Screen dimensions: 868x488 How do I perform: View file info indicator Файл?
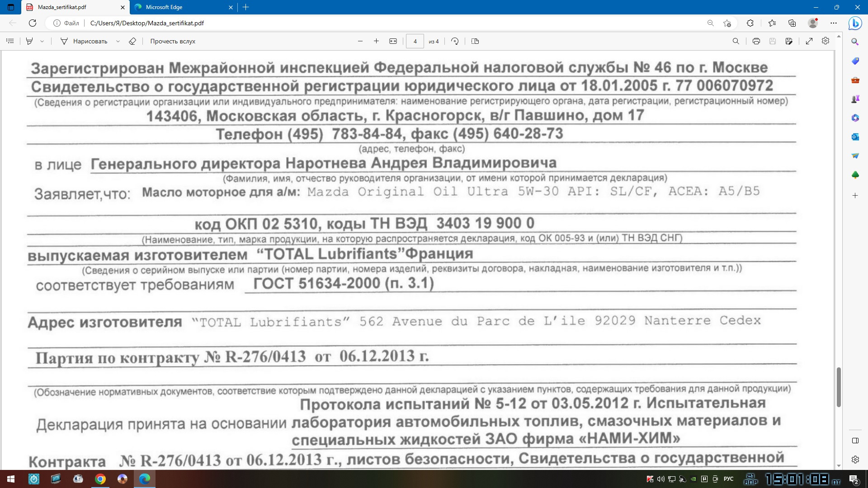[66, 23]
